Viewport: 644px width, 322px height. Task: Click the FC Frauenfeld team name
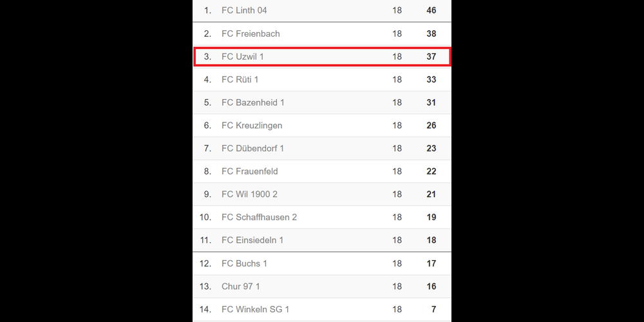(x=249, y=171)
